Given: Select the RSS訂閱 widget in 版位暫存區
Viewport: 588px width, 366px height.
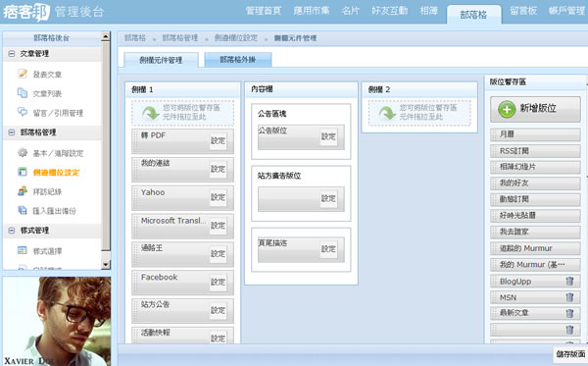Looking at the screenshot, I should tap(535, 151).
